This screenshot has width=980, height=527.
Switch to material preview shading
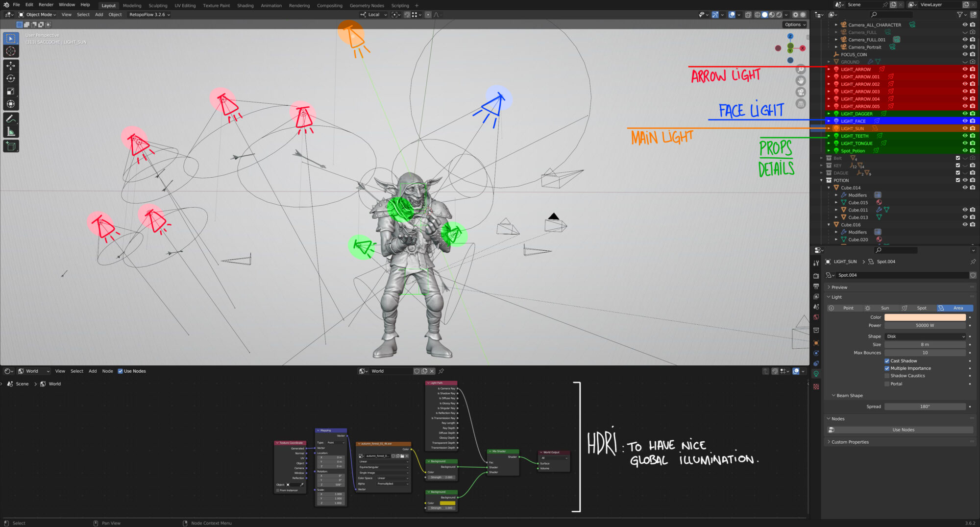tap(772, 15)
